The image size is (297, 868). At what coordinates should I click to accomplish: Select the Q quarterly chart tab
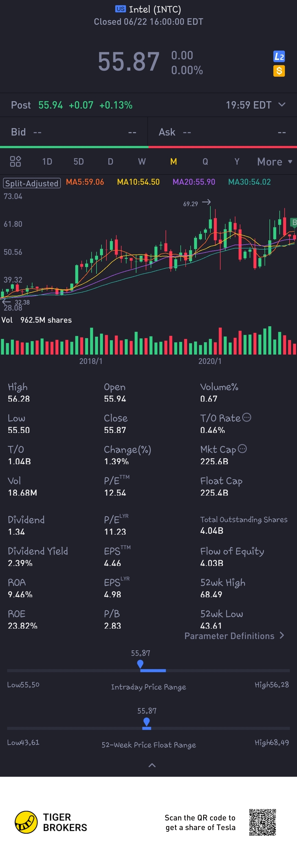pos(205,162)
